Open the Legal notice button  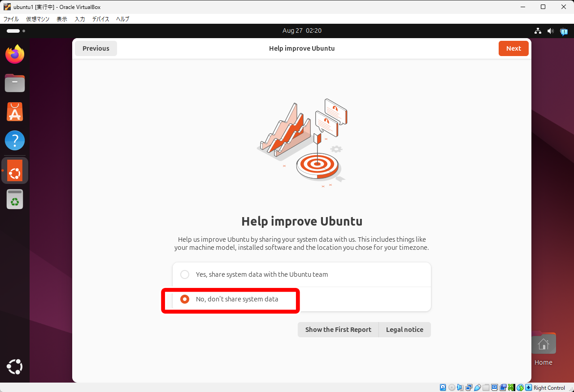tap(404, 330)
